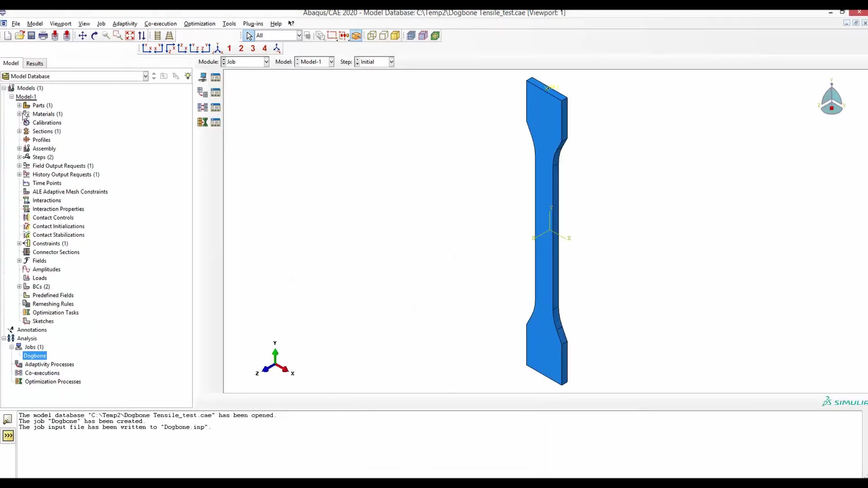
Task: Open the Save Model Database tool
Action: pos(32,36)
